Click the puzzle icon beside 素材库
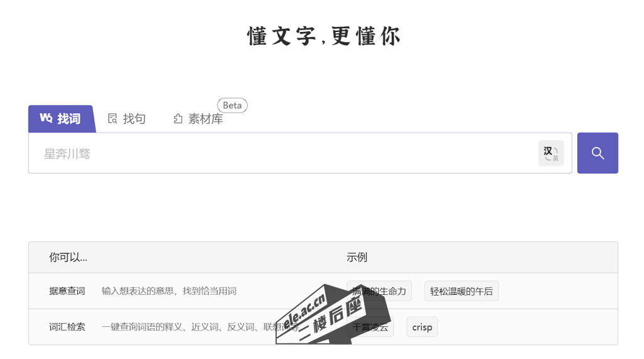Screen dimensions: 644x359 178,119
